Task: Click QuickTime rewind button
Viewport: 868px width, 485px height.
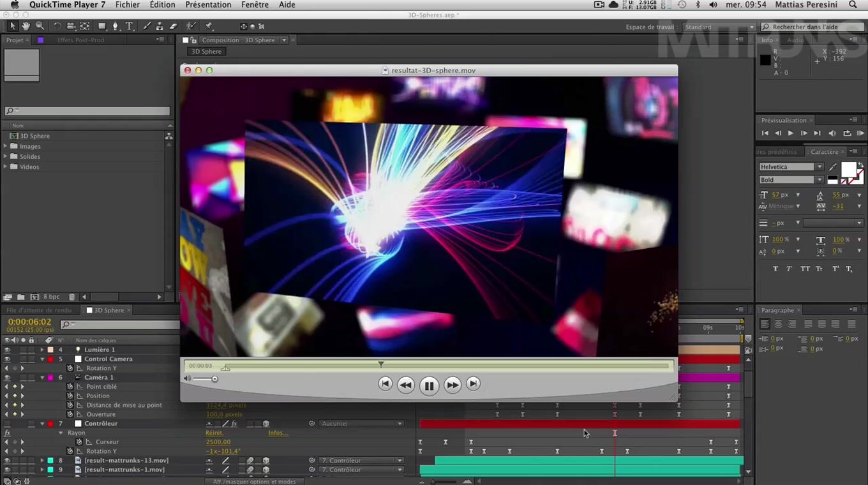Action: pos(405,385)
